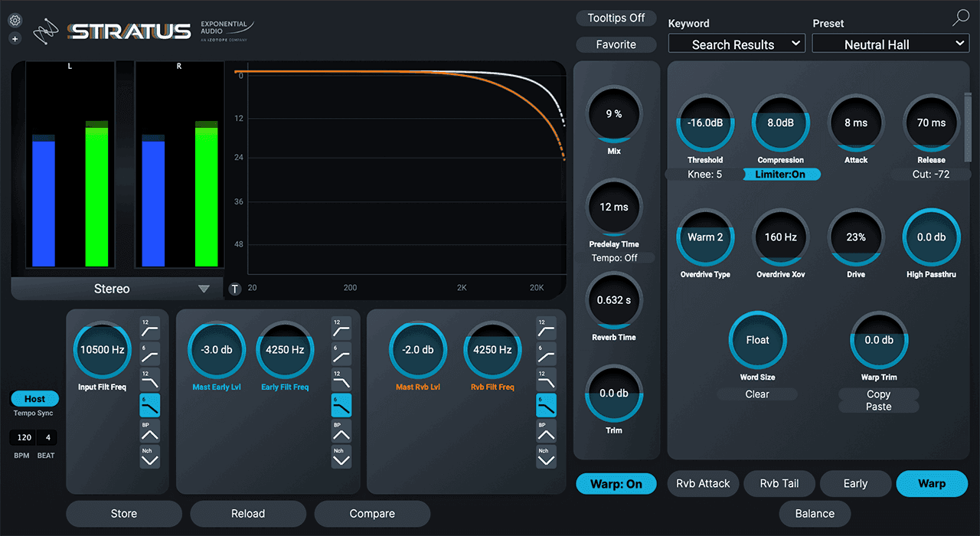Toggle Tempo: Off under Predelay Time
Screen dimensions: 980x536
point(614,258)
